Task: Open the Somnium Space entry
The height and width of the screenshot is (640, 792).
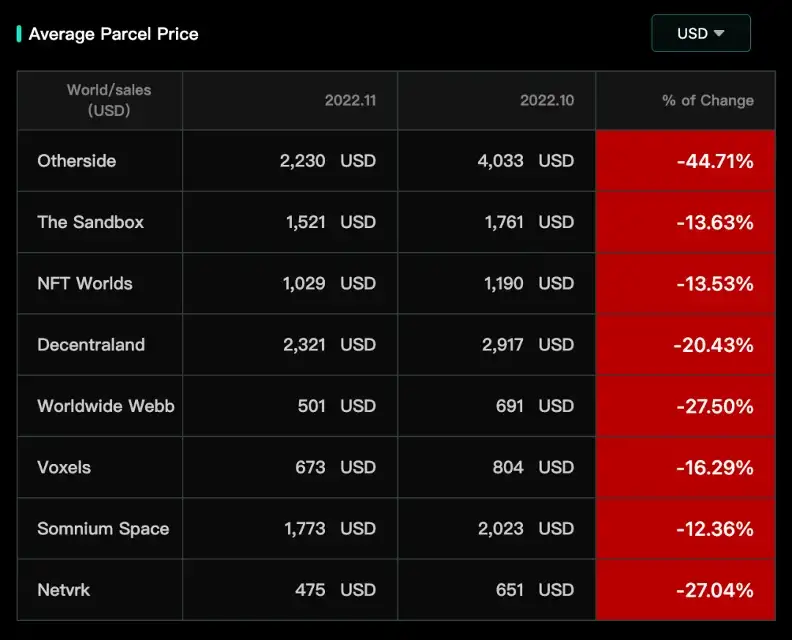Action: coord(103,528)
